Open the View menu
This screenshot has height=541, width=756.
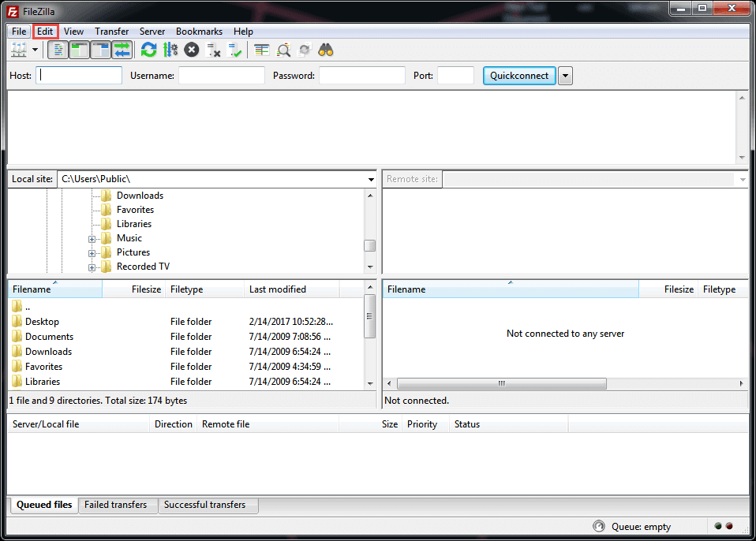73,32
